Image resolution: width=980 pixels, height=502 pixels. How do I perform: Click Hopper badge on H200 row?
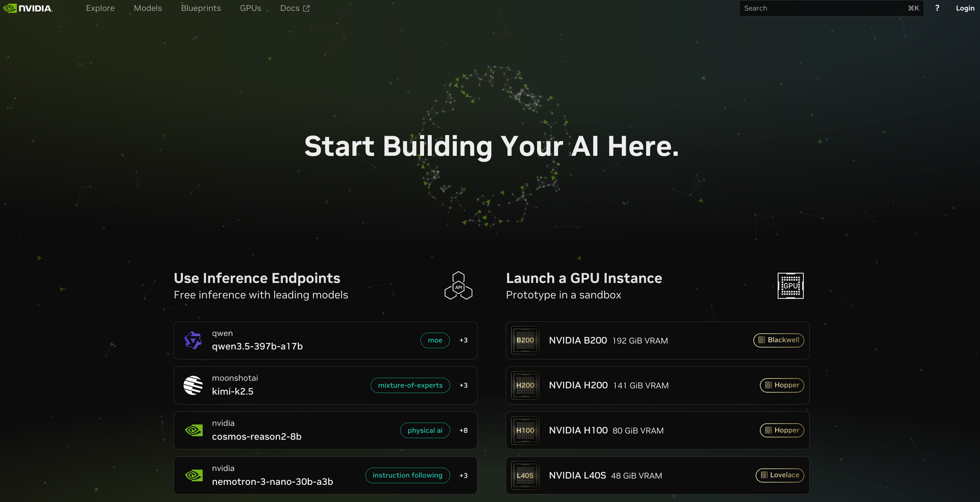click(782, 385)
